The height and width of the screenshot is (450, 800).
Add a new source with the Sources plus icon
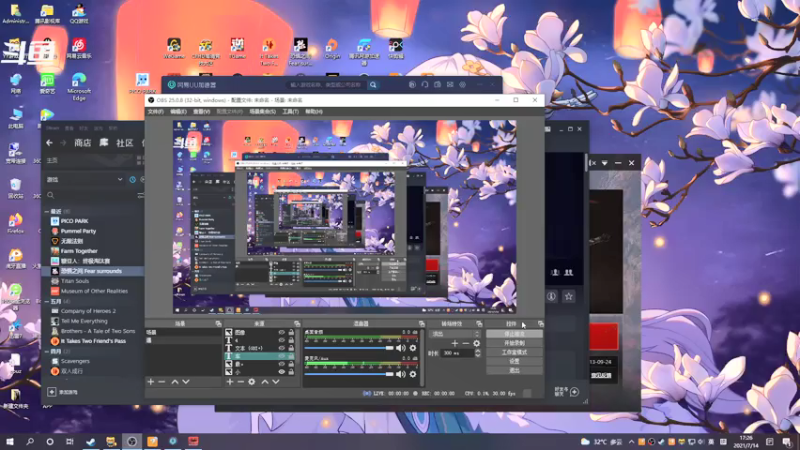[230, 382]
